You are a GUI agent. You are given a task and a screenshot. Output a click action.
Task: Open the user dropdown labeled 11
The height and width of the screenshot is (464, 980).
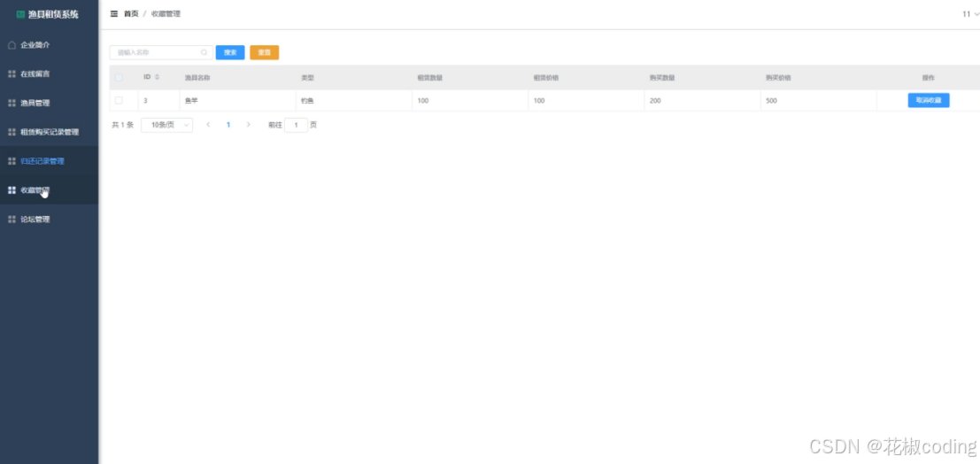click(970, 14)
